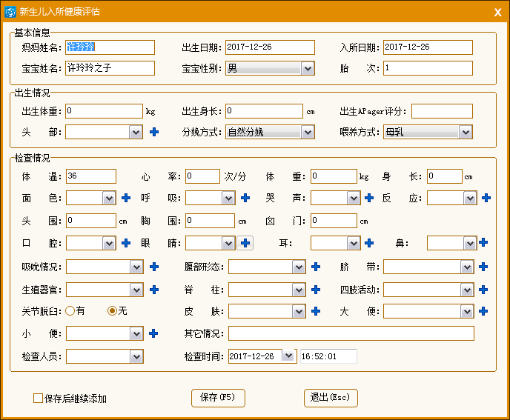This screenshot has width=510, height=420.
Task: Open the 宝宝性别 dropdown
Action: click(x=308, y=68)
